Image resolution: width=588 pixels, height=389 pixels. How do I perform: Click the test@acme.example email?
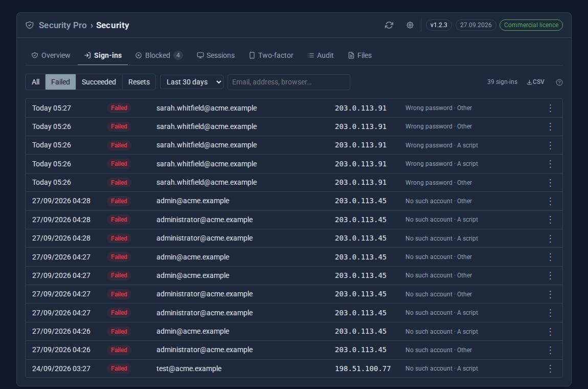(x=189, y=369)
